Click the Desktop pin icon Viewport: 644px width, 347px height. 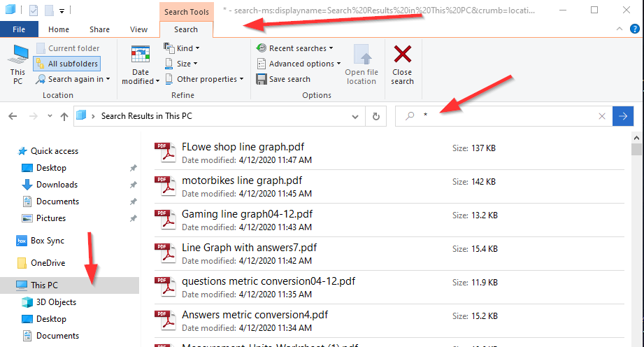pyautogui.click(x=133, y=168)
